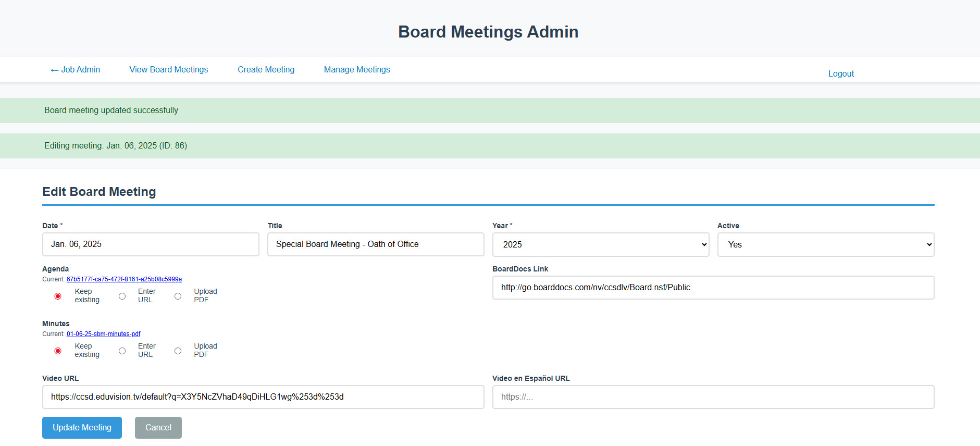This screenshot has height=446, width=980.
Task: Choose Enter URL option for Minutes
Action: [122, 351]
